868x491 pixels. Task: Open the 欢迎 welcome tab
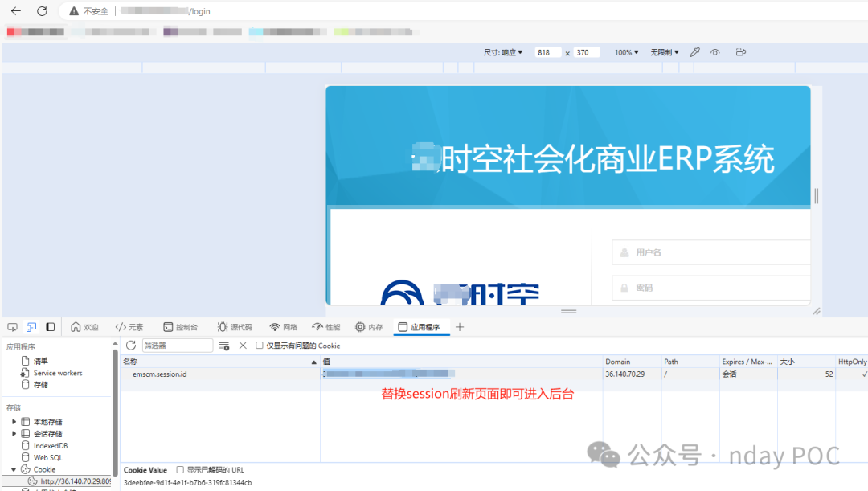pos(84,327)
